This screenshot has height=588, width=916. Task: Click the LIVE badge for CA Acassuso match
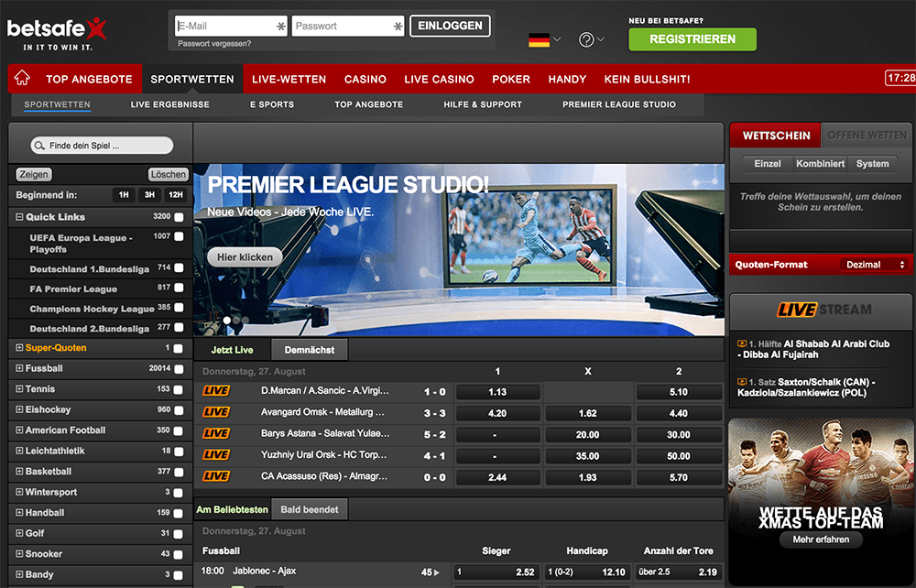tap(216, 476)
